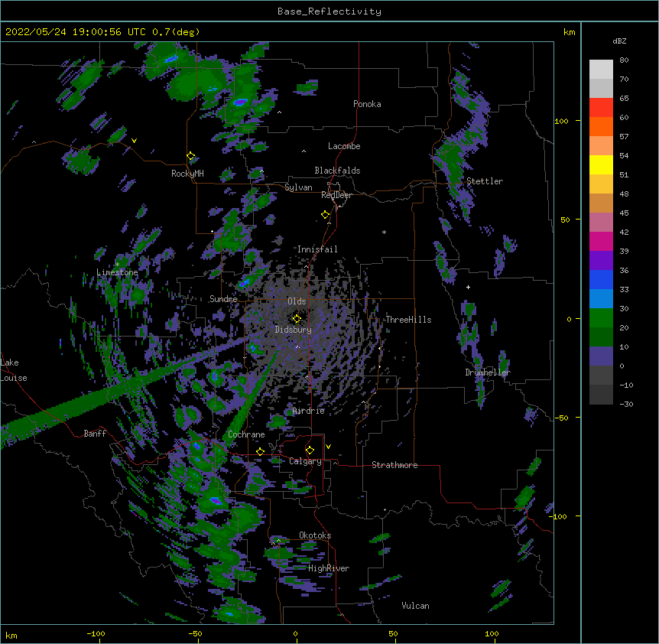659x644 pixels.
Task: Click the yellow V marker east of Calgary
Action: point(328,447)
